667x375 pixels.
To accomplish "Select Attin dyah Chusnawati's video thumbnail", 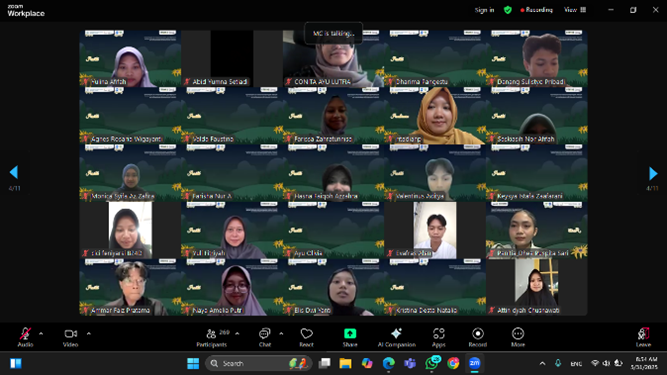I will (x=536, y=287).
